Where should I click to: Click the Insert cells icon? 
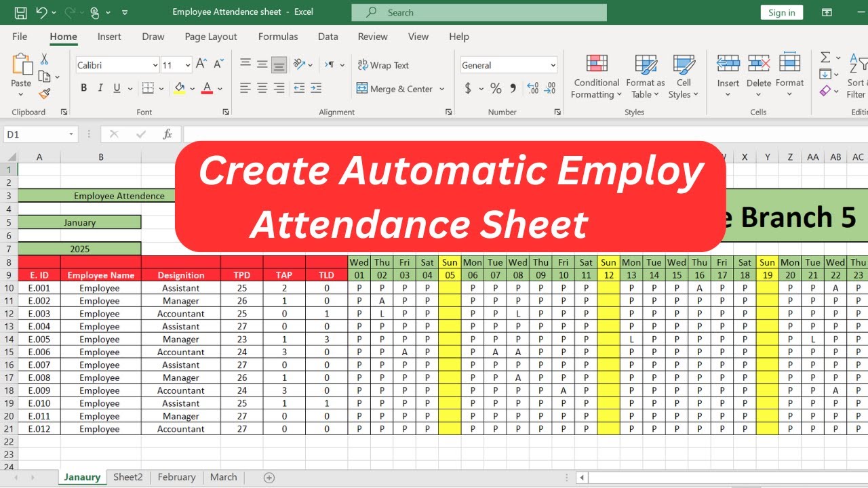(728, 64)
